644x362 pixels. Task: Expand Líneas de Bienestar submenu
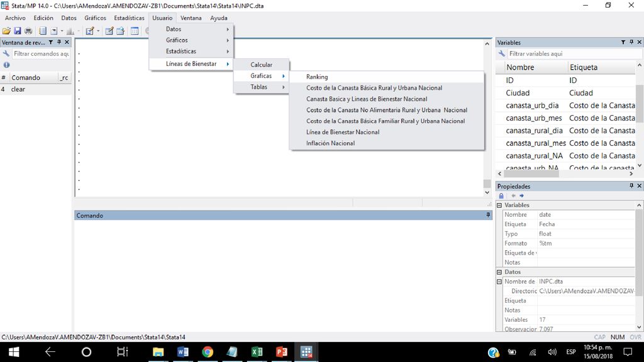(191, 63)
